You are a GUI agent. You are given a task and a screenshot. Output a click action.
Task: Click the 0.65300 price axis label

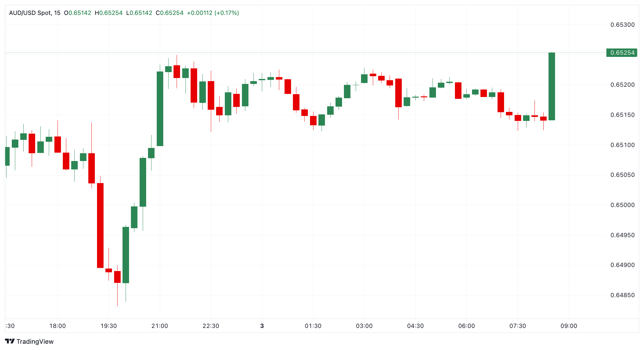pyautogui.click(x=623, y=25)
